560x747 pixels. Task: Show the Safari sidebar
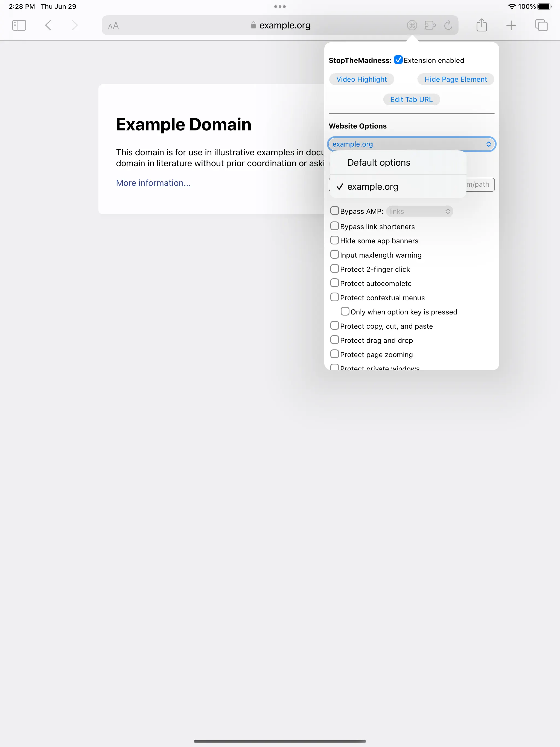(19, 25)
